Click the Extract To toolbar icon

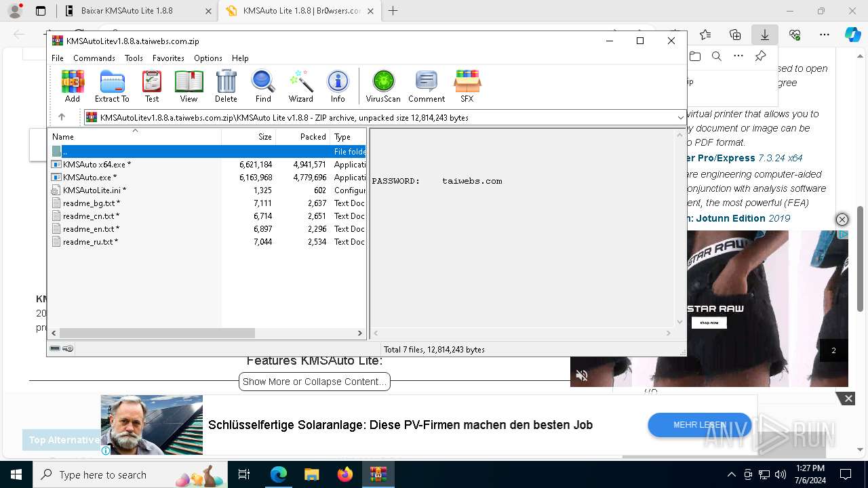[x=112, y=86]
